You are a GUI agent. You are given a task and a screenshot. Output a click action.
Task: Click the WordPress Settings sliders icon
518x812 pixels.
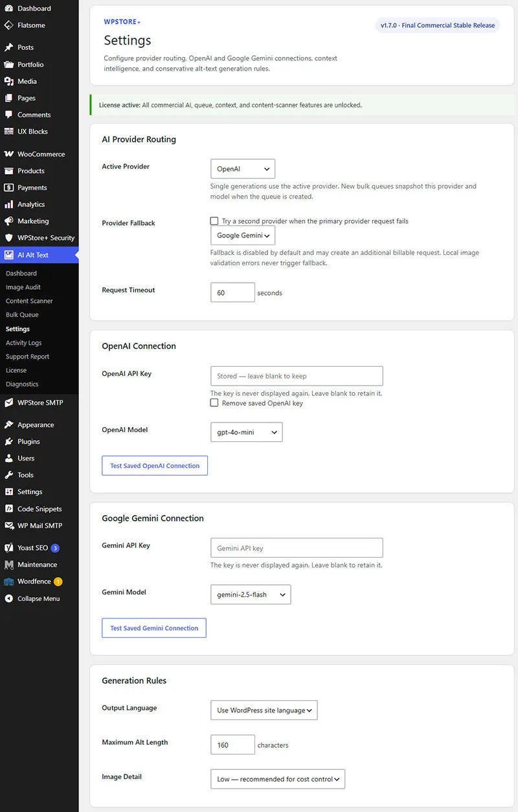coord(8,492)
